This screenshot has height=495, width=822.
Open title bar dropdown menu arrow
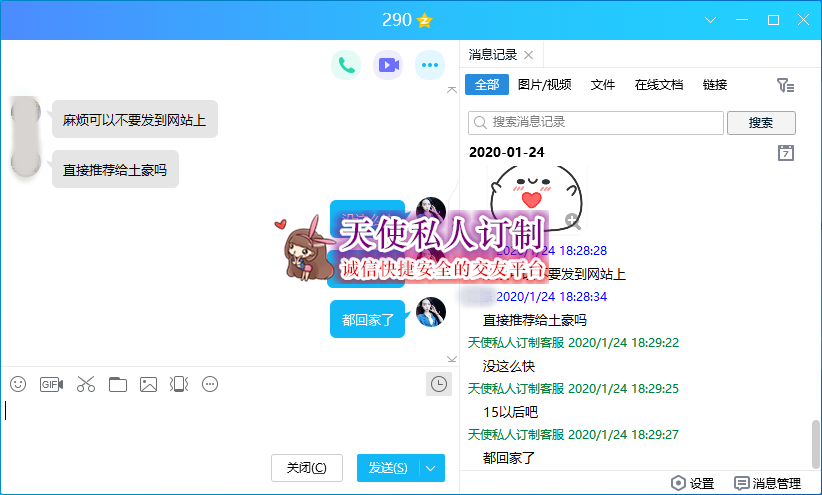point(711,20)
